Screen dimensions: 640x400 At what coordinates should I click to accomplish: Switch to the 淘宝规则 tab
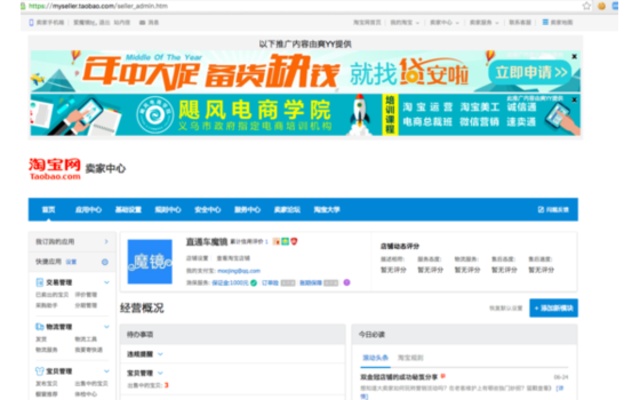[x=410, y=358]
